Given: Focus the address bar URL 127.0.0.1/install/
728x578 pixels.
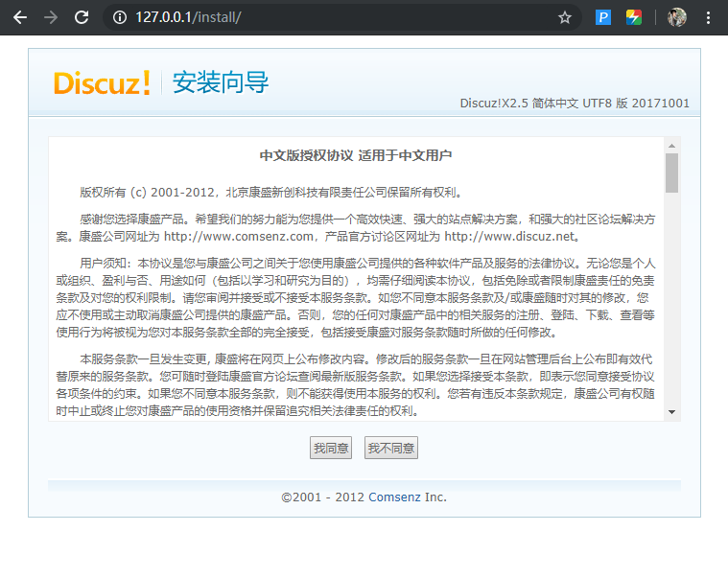Looking at the screenshot, I should [188, 17].
